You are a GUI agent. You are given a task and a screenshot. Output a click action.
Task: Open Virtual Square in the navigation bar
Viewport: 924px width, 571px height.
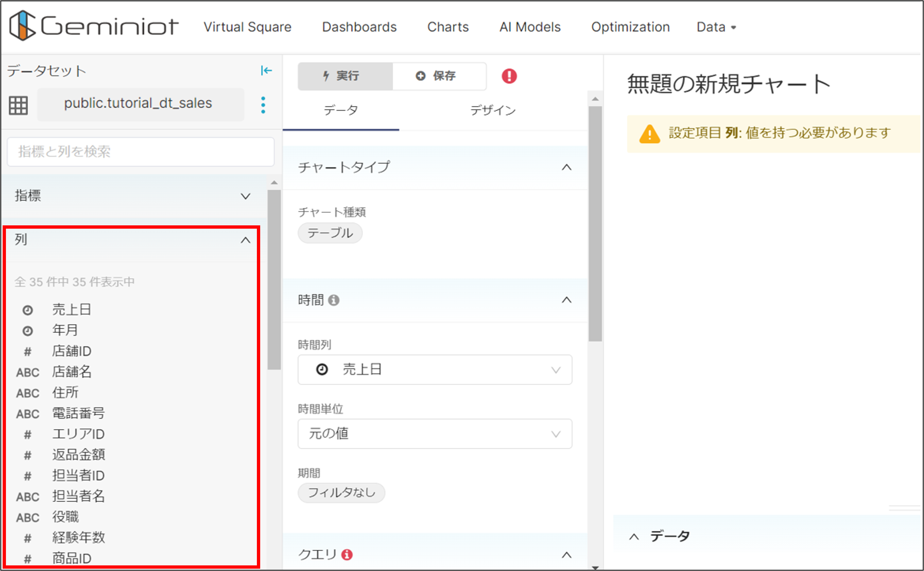tap(248, 27)
